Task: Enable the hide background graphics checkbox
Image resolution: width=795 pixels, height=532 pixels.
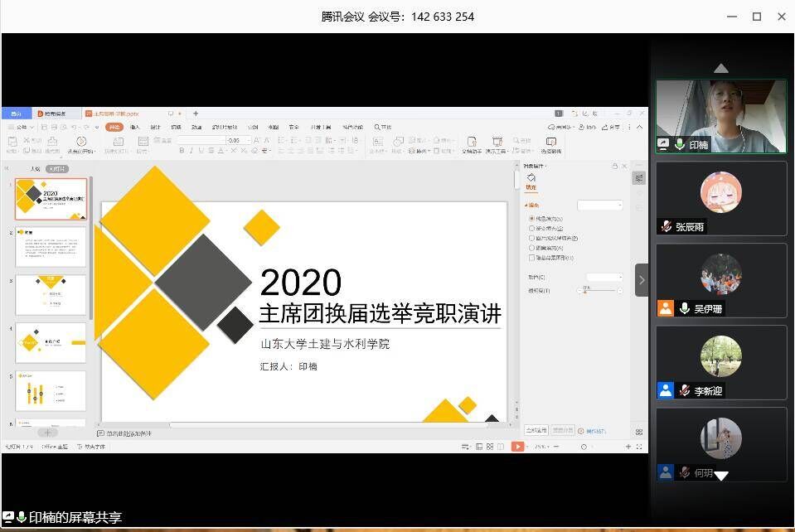Action: click(532, 258)
